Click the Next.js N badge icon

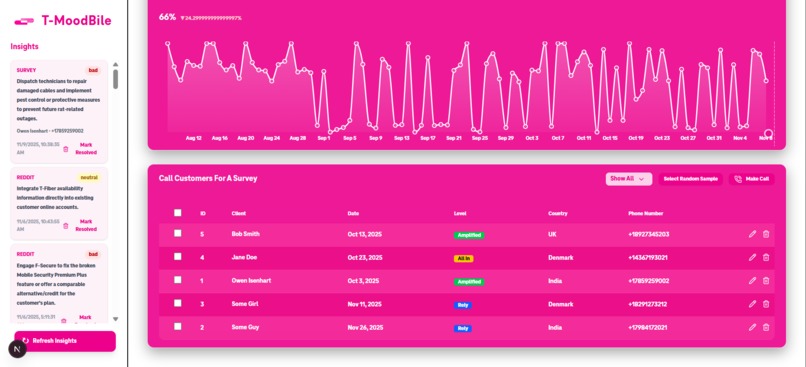tap(17, 349)
